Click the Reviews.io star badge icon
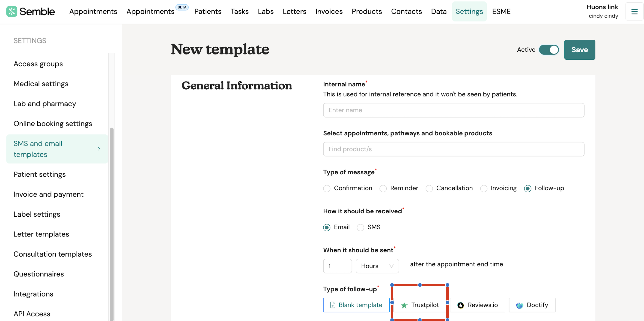 tap(460, 305)
